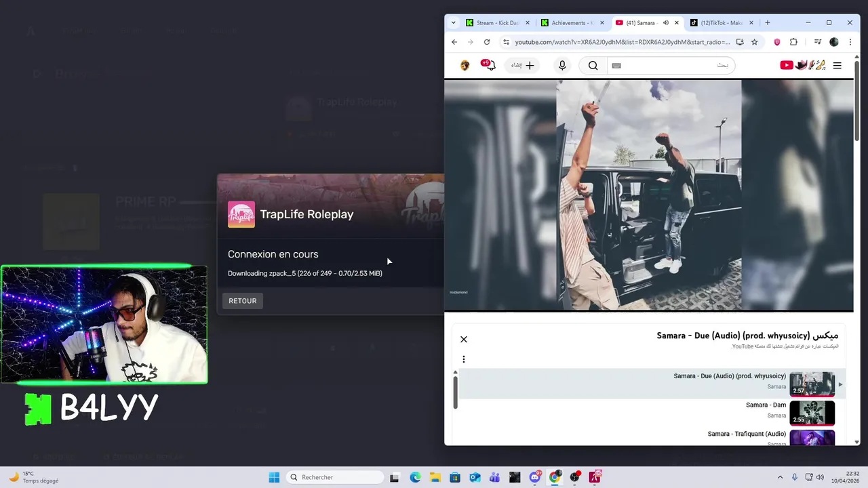The width and height of the screenshot is (868, 488).
Task: Close the TikTok tab
Action: tap(751, 23)
